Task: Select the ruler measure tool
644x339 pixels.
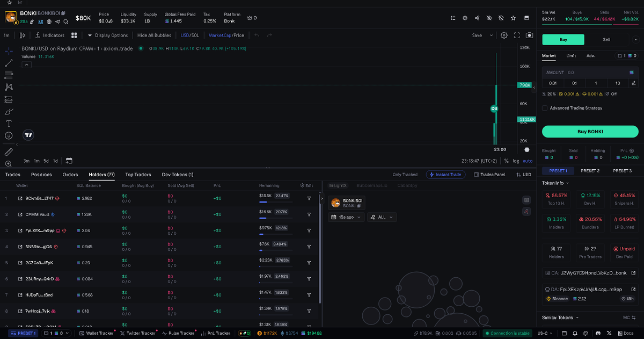Action: (9, 152)
